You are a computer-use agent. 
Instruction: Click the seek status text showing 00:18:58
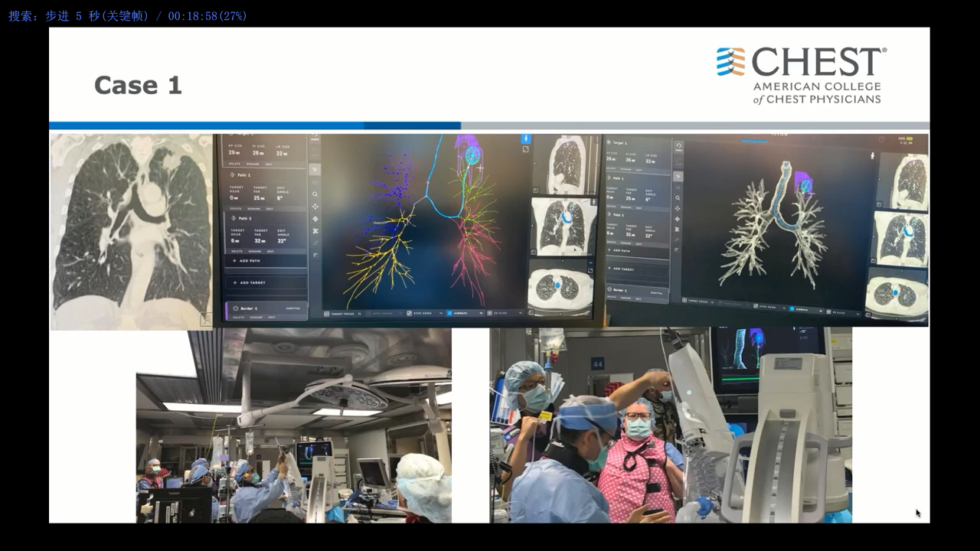[x=128, y=16]
